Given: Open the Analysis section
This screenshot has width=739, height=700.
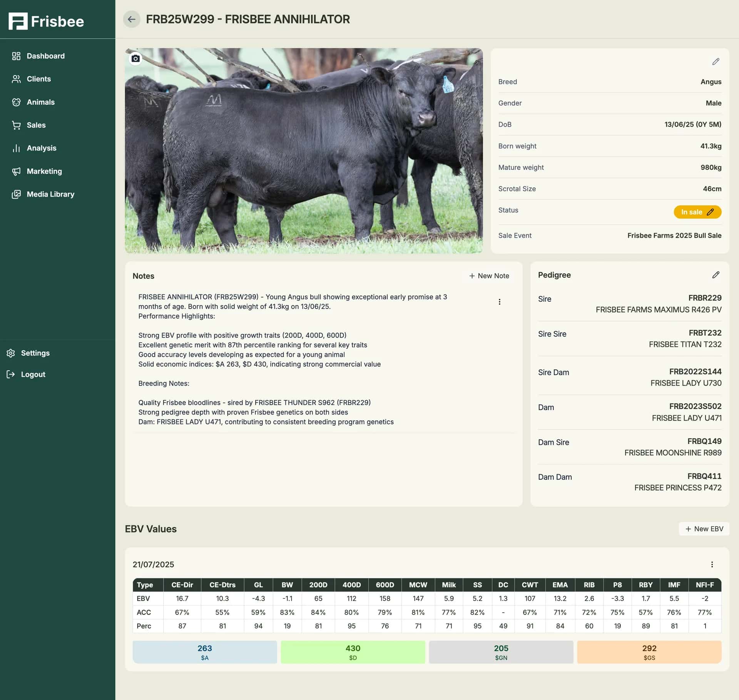Looking at the screenshot, I should [x=41, y=148].
